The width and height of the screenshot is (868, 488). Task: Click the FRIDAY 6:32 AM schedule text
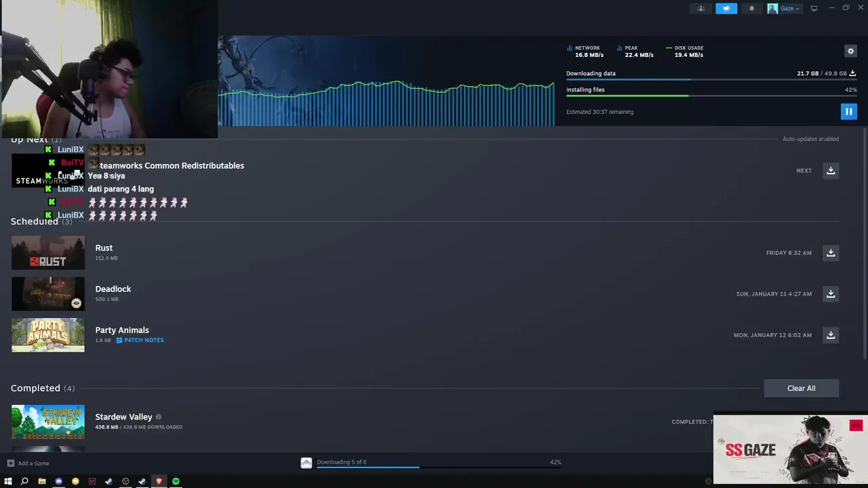coord(789,253)
